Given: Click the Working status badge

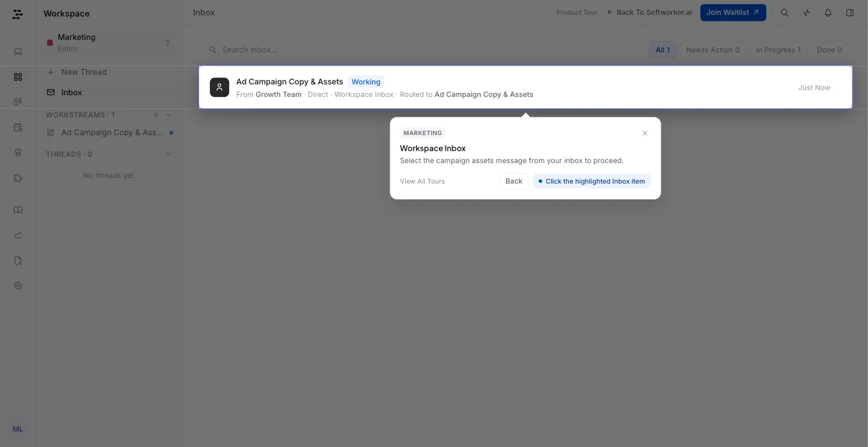Looking at the screenshot, I should pos(366,82).
